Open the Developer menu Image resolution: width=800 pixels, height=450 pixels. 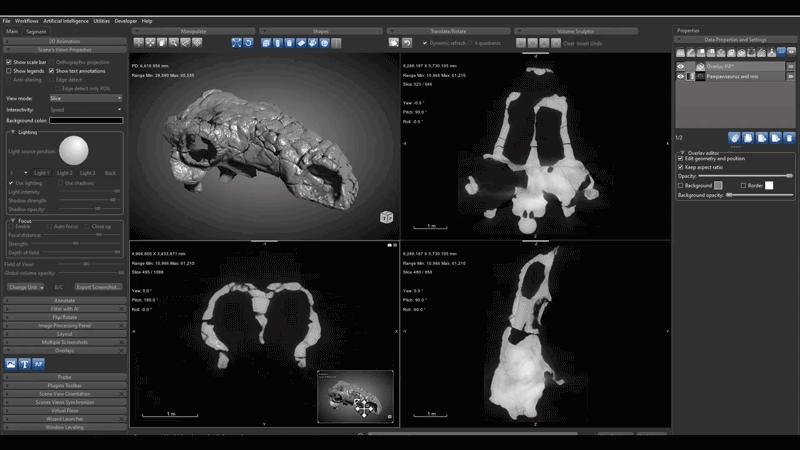pyautogui.click(x=126, y=21)
